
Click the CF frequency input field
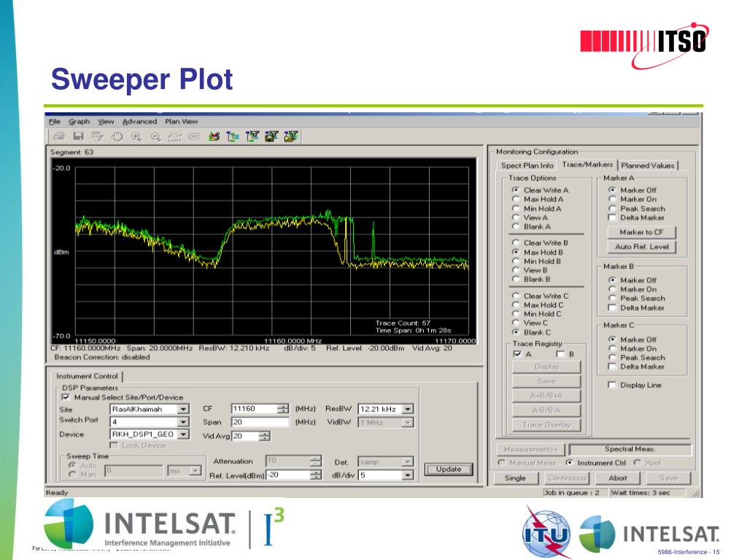tap(255, 408)
